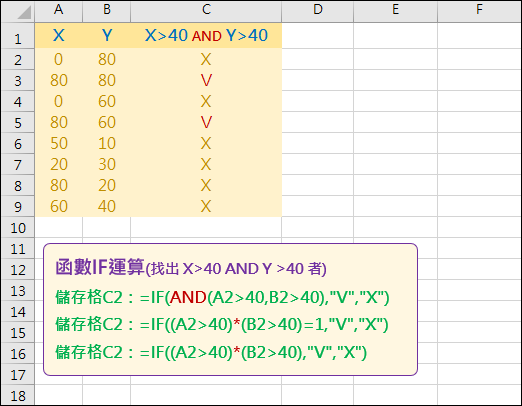Select row 10 header
The width and height of the screenshot is (522, 406).
coord(18,227)
